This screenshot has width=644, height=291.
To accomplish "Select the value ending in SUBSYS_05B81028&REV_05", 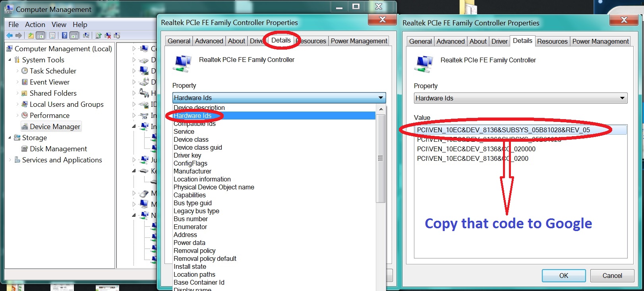I will tap(520, 130).
